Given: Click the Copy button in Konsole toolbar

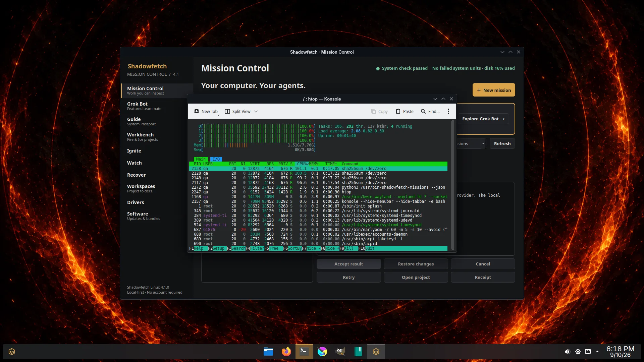Looking at the screenshot, I should 379,111.
